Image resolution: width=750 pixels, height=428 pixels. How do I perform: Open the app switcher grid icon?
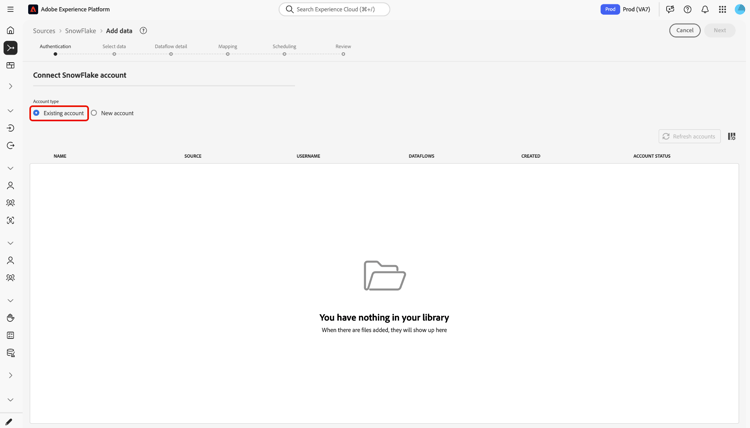pos(722,9)
